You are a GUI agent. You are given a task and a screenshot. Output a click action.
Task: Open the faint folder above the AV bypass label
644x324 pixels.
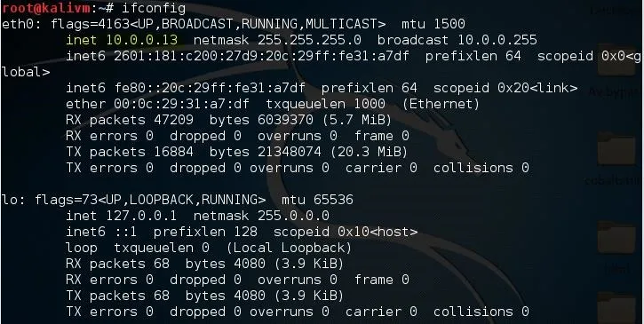tap(616, 61)
